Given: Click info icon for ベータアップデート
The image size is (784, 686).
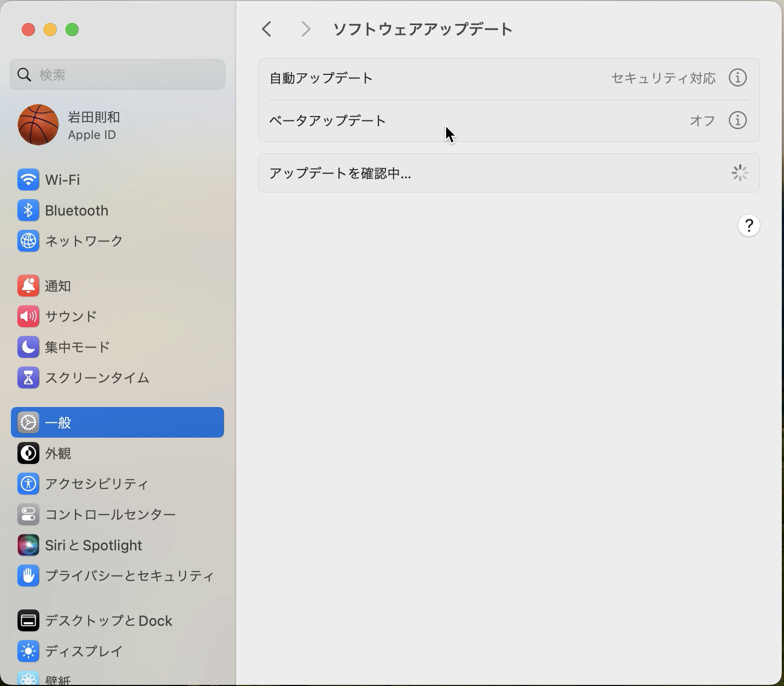Looking at the screenshot, I should coord(738,120).
